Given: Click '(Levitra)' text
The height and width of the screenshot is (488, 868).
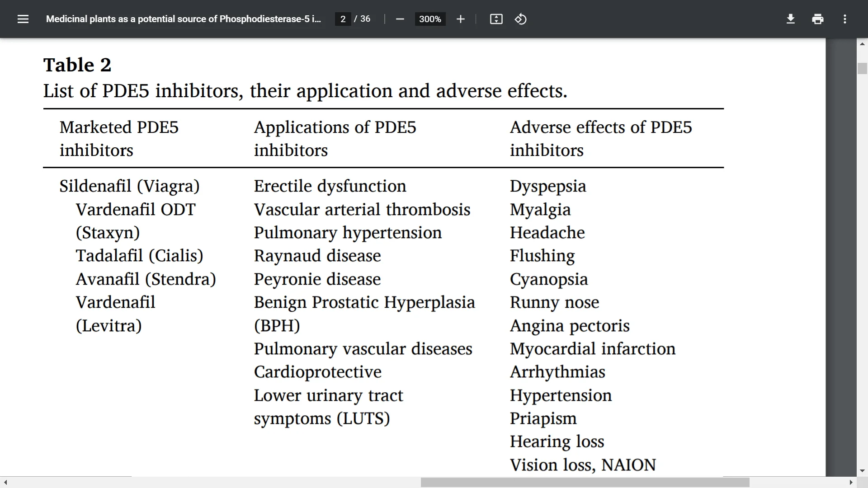Looking at the screenshot, I should [108, 326].
